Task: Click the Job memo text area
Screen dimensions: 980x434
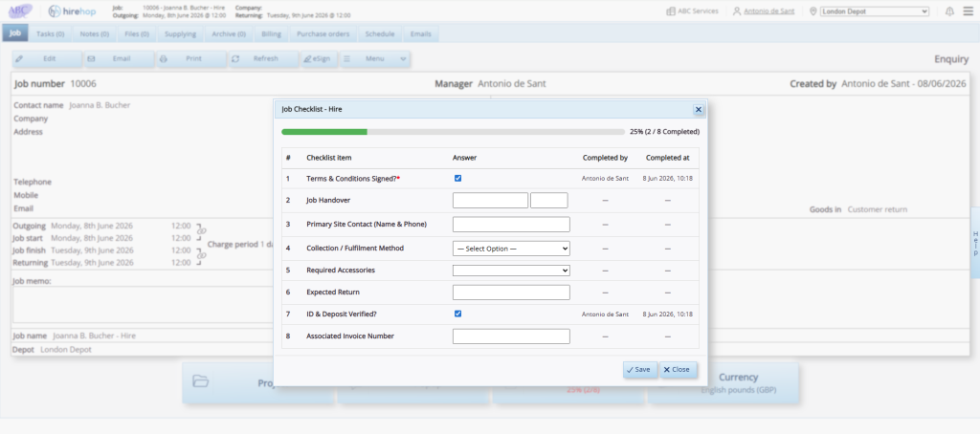Action: pos(143,305)
